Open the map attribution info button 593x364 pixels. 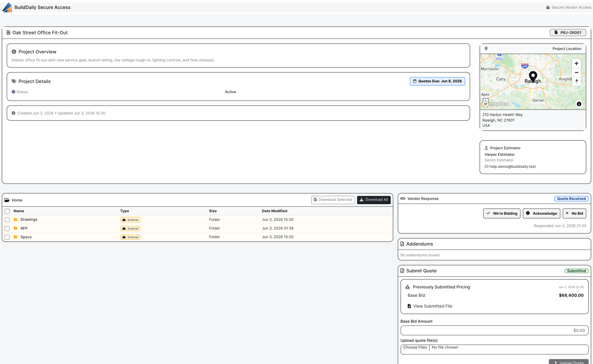point(579,104)
